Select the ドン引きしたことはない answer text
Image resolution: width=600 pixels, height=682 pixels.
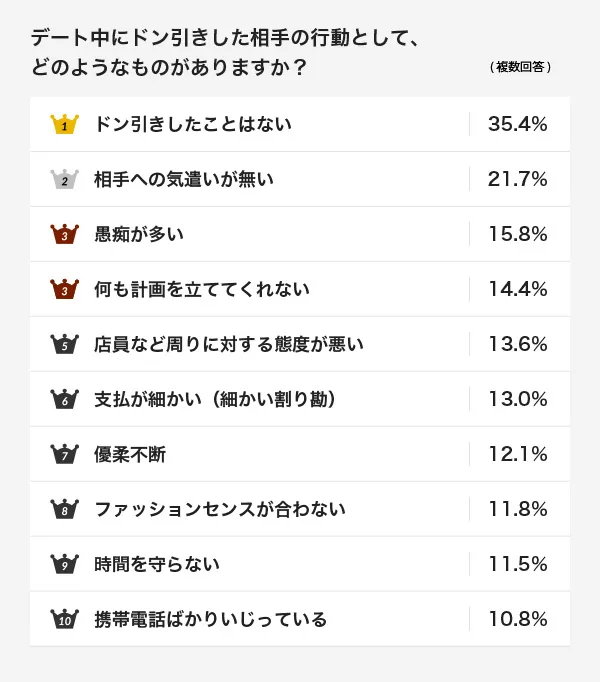pos(193,125)
